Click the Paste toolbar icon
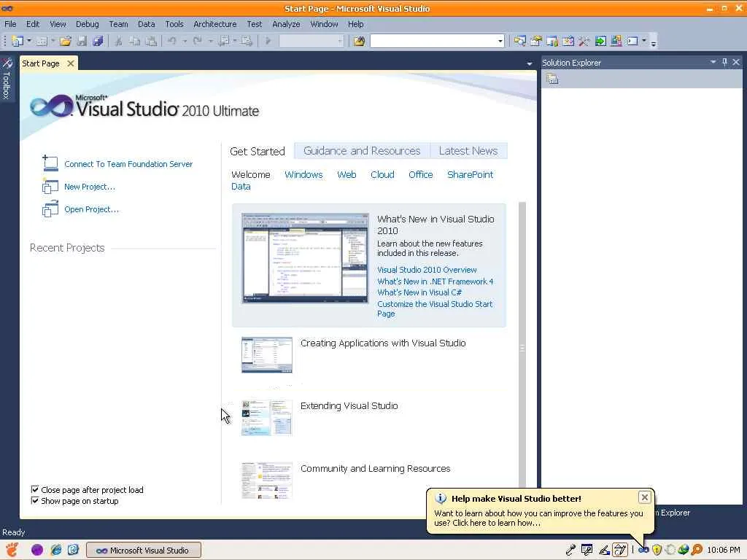Image resolution: width=747 pixels, height=560 pixels. pos(151,42)
